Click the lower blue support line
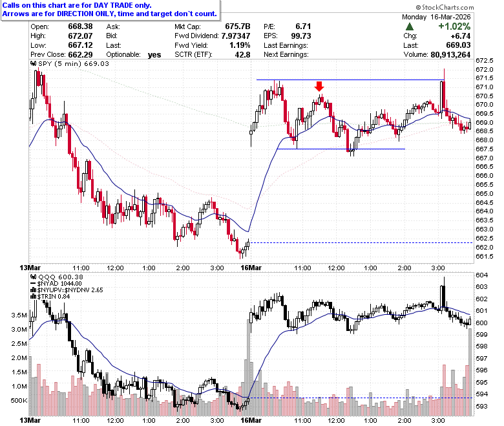The height and width of the screenshot is (426, 504). 341,149
